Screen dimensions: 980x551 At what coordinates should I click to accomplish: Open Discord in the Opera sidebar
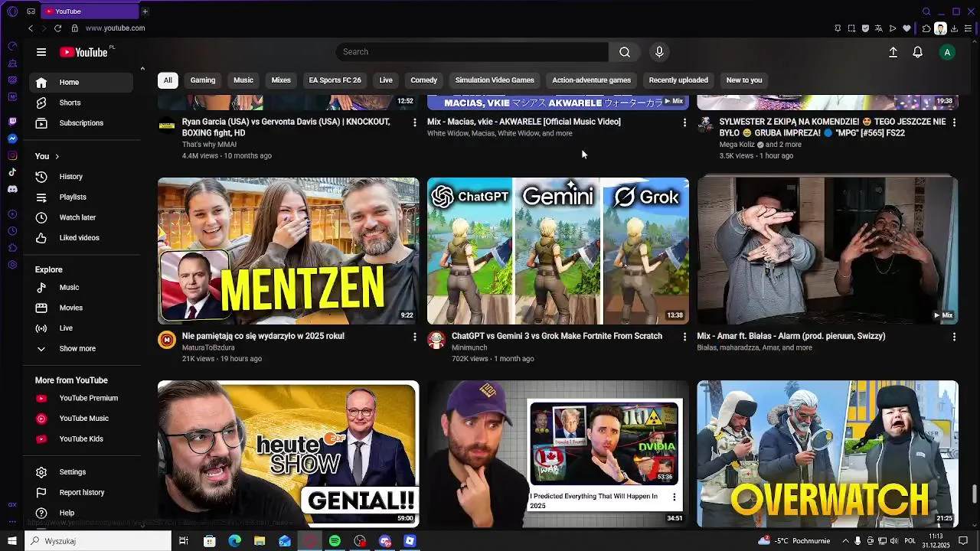point(12,189)
